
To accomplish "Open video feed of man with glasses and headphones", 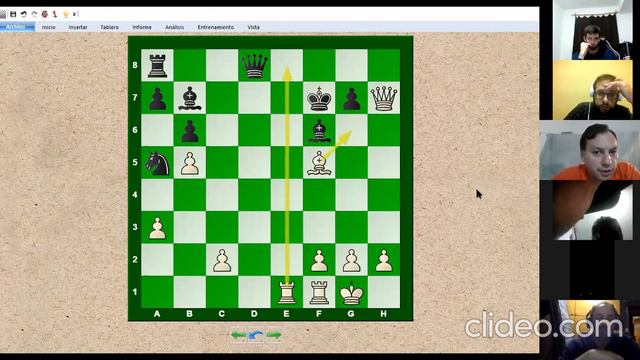I will (592, 90).
